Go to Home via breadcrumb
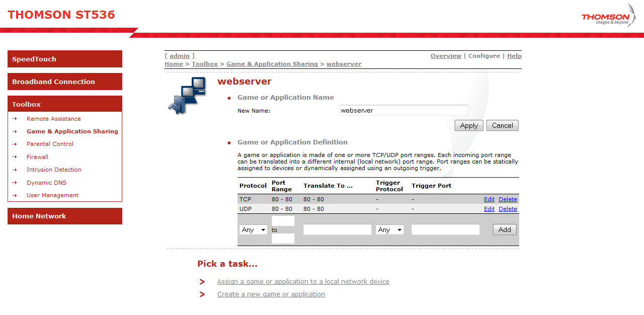Viewport: 644px width, 315px height. click(174, 64)
